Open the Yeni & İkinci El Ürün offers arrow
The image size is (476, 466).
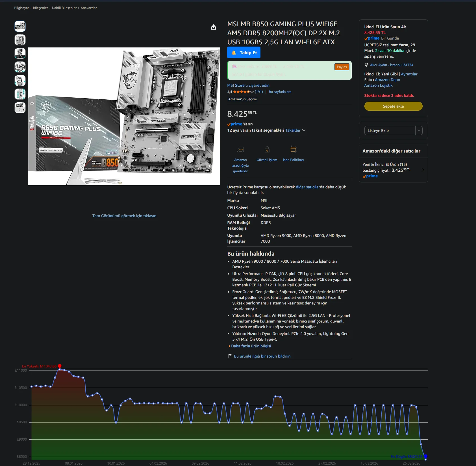click(423, 170)
